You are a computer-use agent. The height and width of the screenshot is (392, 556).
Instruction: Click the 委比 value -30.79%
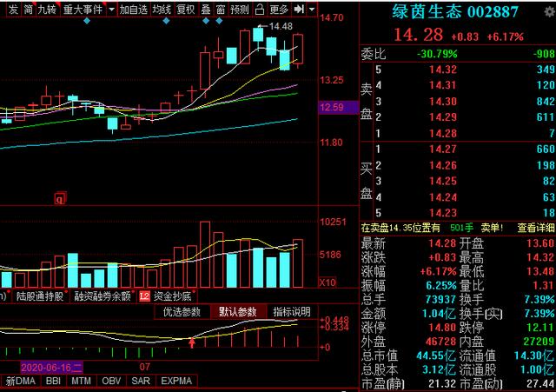pyautogui.click(x=437, y=54)
